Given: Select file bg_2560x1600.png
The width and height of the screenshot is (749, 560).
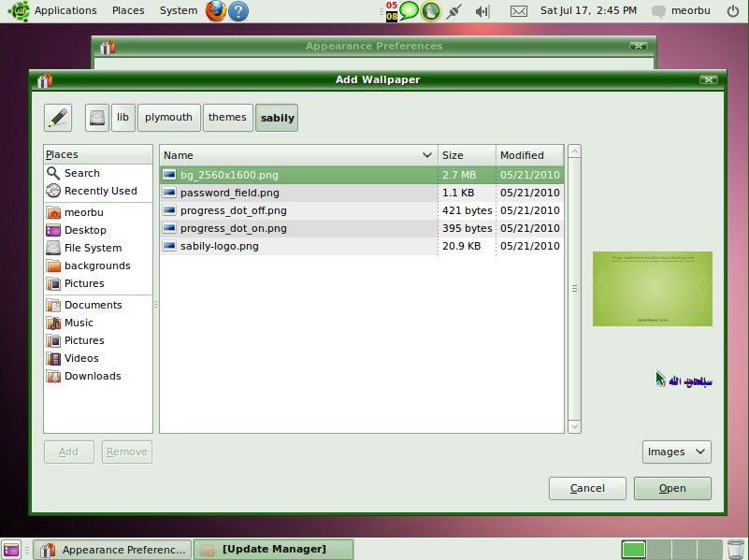Looking at the screenshot, I should 362,175.
